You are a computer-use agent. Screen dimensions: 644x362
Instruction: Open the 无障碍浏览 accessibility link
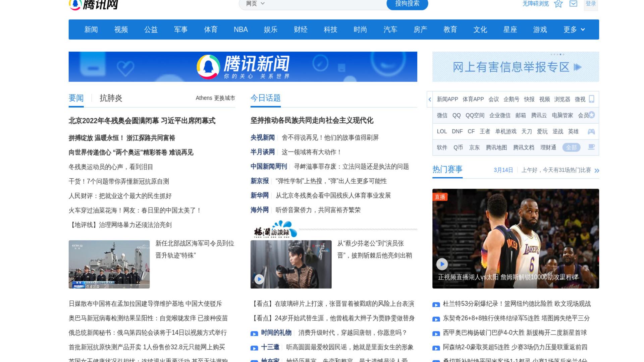(x=536, y=4)
